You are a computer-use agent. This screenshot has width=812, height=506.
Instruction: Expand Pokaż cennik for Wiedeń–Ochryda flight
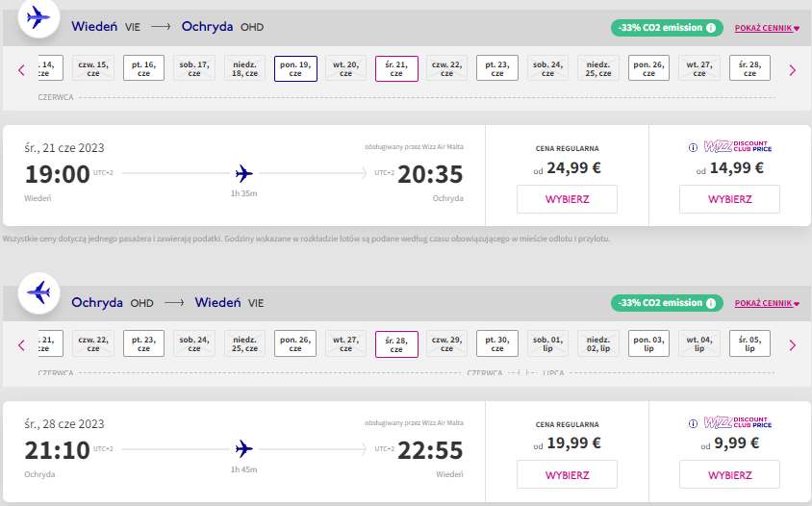pos(767,28)
